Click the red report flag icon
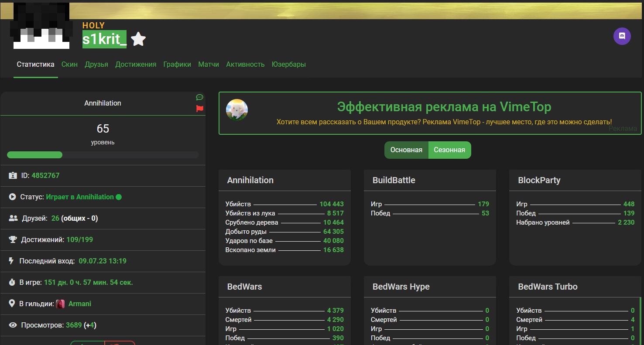The image size is (644, 345). pos(200,109)
